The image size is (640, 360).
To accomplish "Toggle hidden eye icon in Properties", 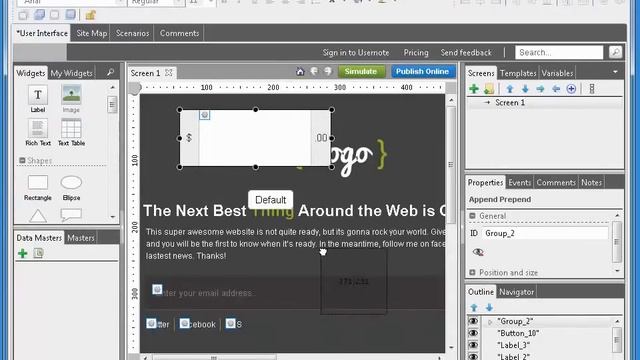I will tap(478, 252).
